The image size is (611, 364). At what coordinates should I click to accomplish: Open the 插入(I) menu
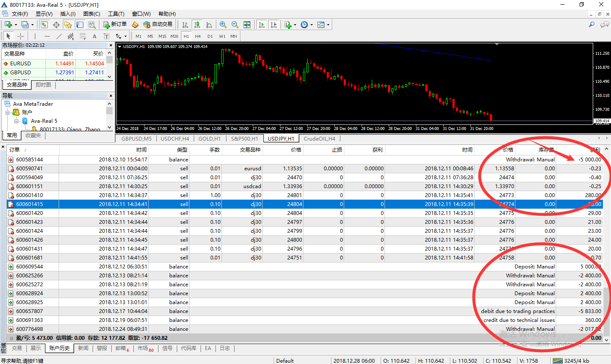click(68, 14)
